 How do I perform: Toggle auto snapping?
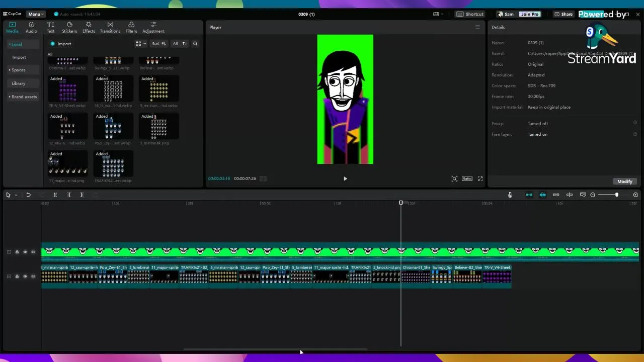[542, 195]
